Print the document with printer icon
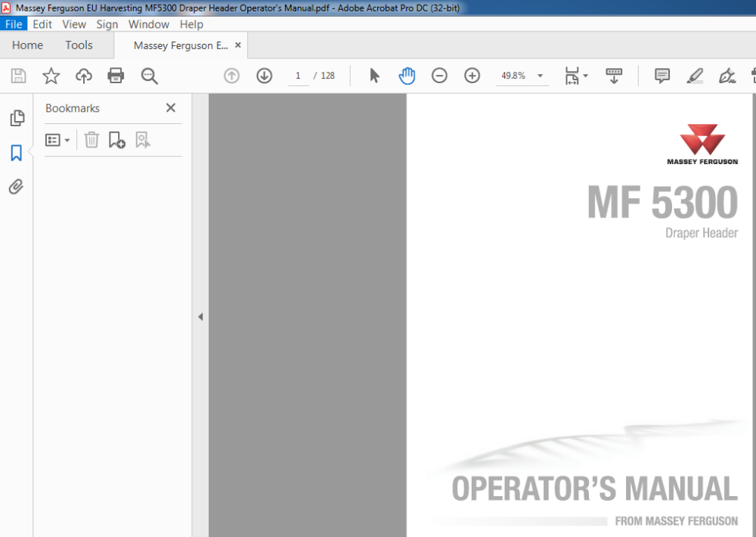The width and height of the screenshot is (756, 537). point(116,76)
